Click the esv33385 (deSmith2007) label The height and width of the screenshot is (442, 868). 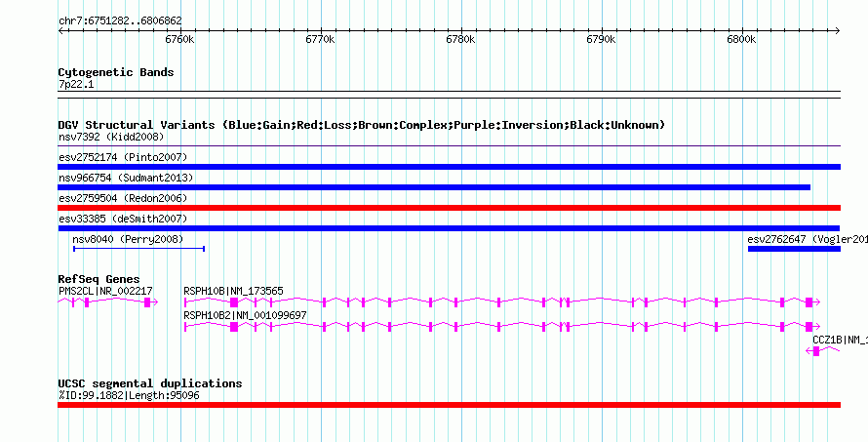123,219
